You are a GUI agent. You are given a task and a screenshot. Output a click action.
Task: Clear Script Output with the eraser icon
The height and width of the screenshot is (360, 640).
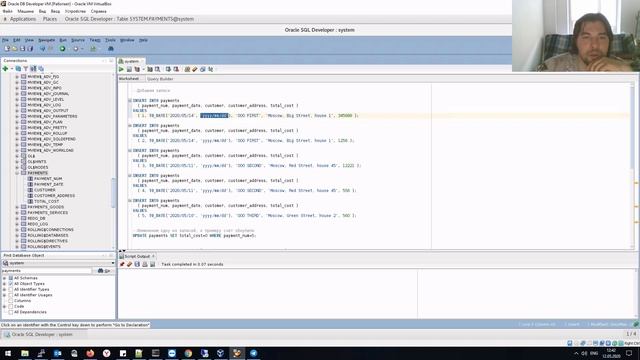[x=129, y=264]
